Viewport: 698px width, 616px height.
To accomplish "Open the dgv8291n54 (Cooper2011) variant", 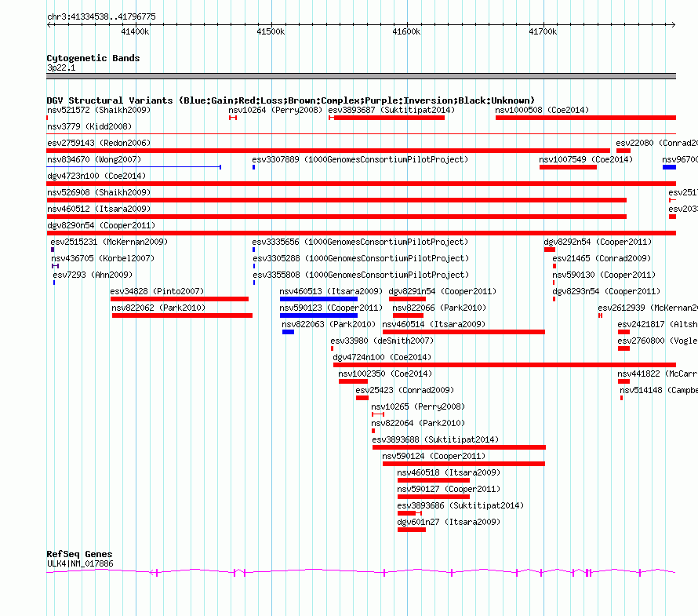I will [x=407, y=299].
